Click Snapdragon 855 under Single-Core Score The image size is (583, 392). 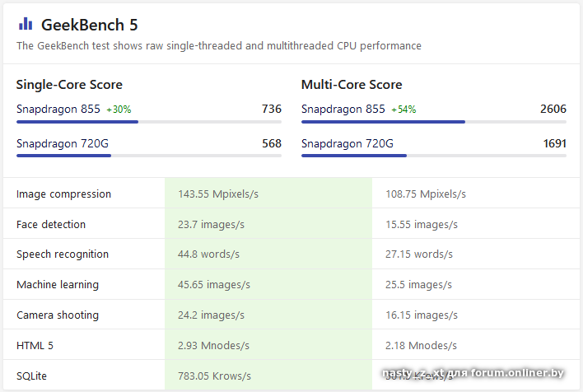(58, 109)
